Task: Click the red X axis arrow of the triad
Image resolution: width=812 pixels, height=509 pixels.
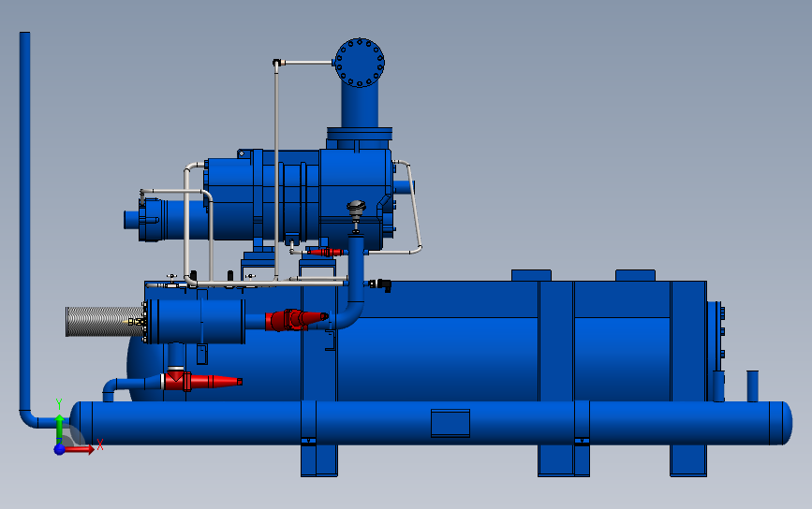Action: point(80,449)
